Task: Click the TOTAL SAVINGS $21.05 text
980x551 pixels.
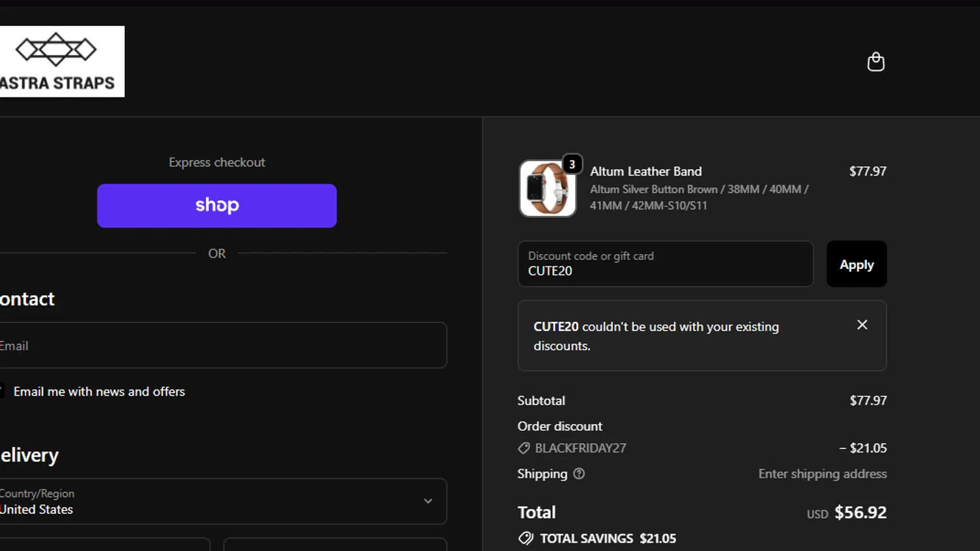Action: (x=608, y=539)
